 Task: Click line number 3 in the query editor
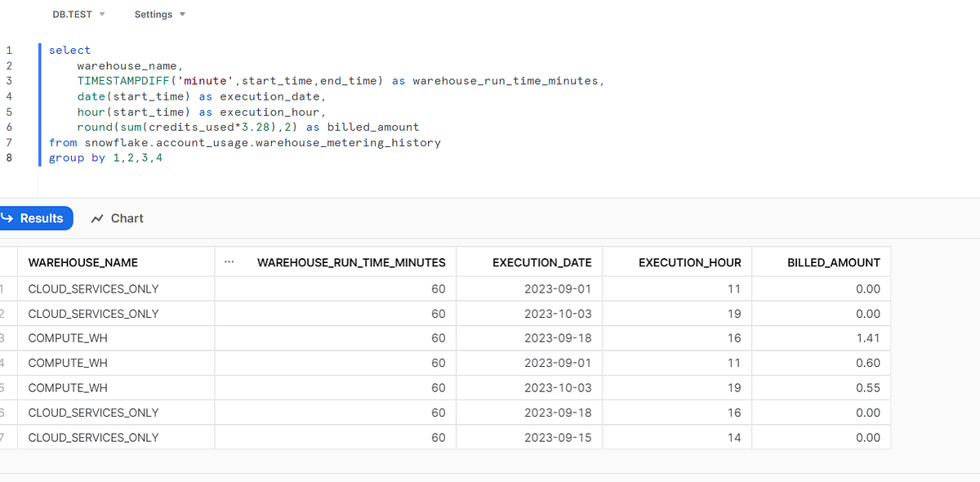pyautogui.click(x=7, y=81)
